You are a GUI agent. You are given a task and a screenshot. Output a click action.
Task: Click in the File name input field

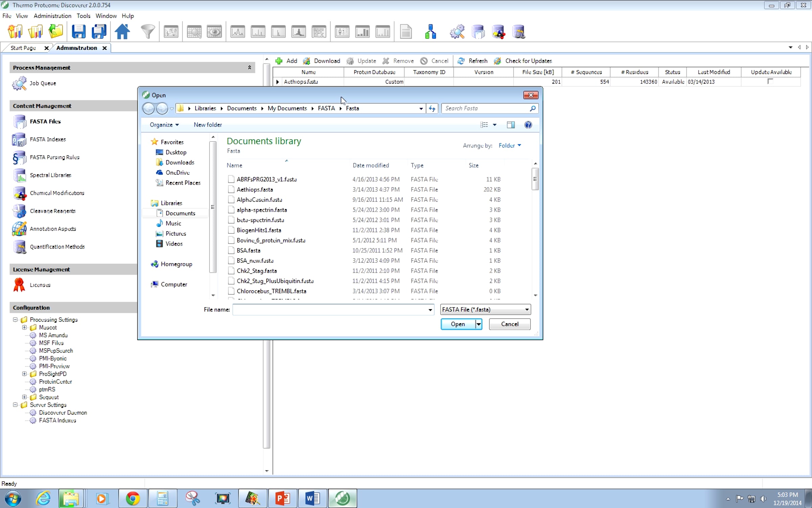(x=330, y=310)
